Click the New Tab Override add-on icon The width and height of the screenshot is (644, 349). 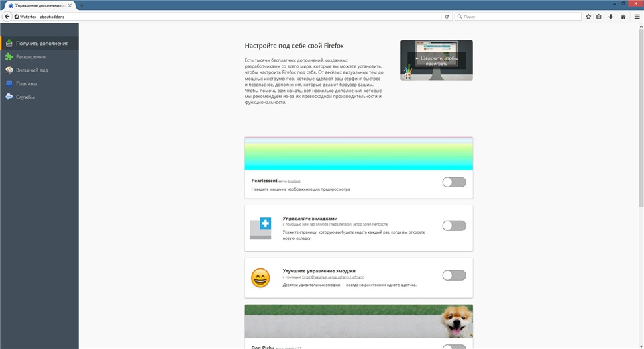(260, 229)
